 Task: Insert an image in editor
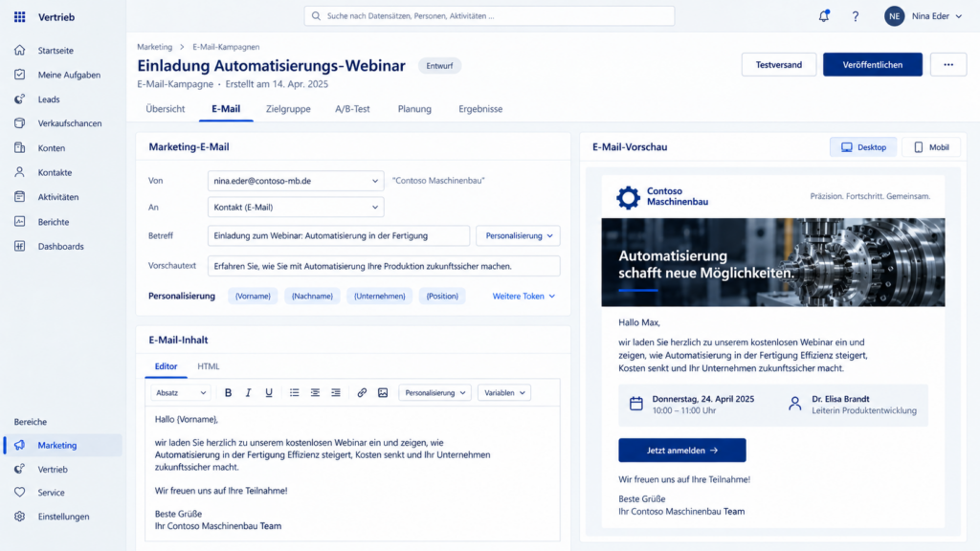383,393
